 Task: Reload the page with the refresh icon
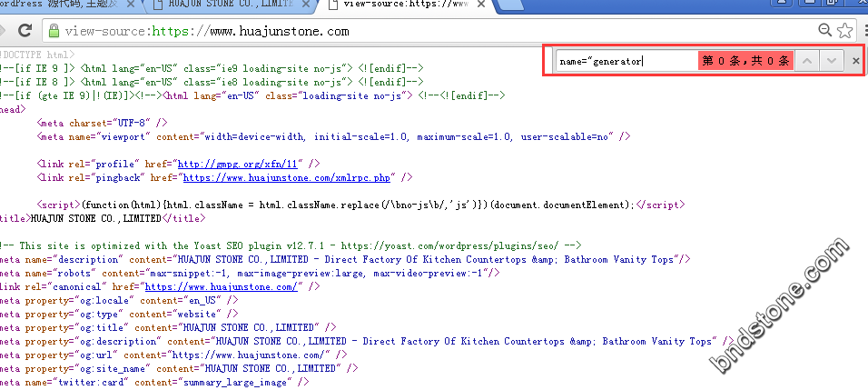25,31
